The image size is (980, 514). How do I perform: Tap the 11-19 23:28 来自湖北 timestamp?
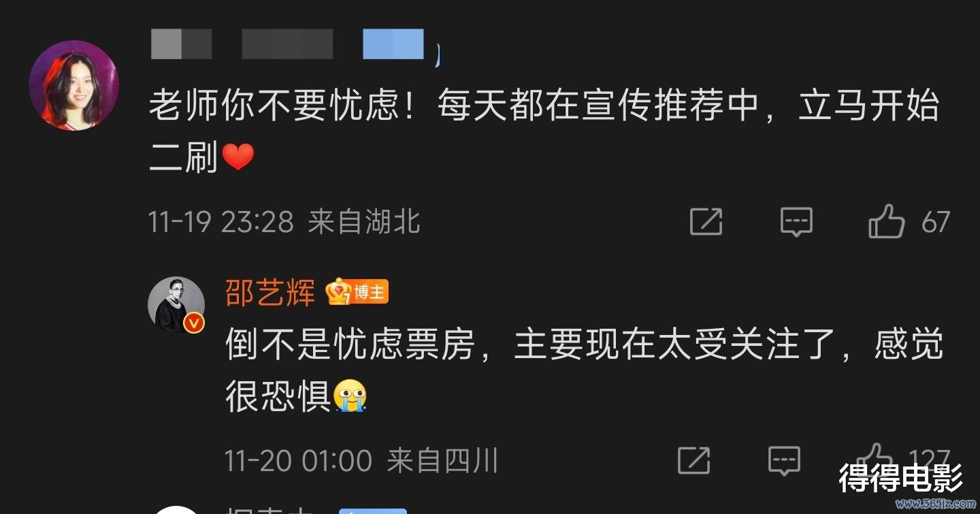click(284, 222)
